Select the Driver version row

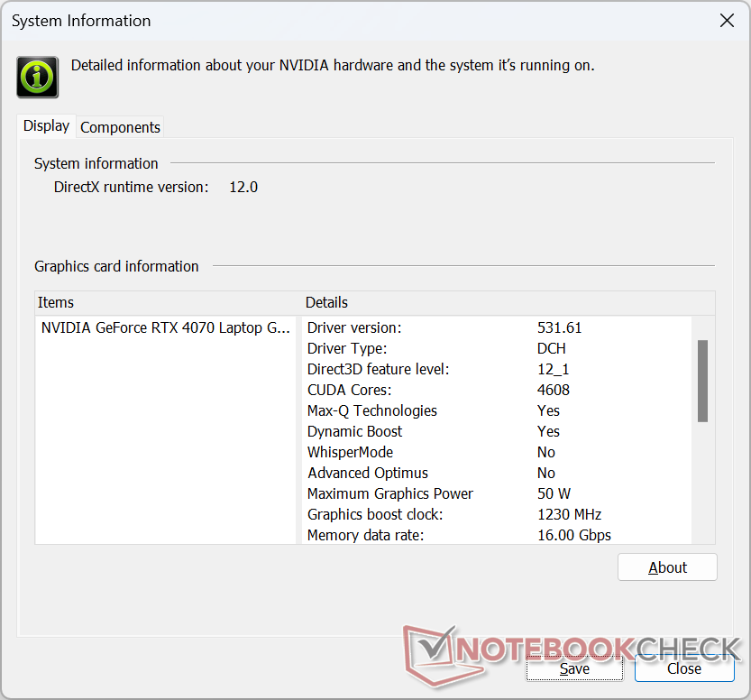497,327
